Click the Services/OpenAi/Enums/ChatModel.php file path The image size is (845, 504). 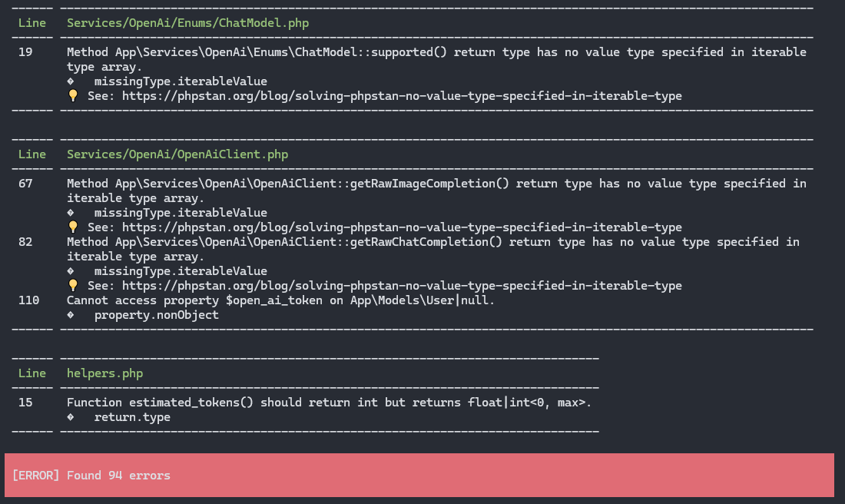[x=187, y=23]
